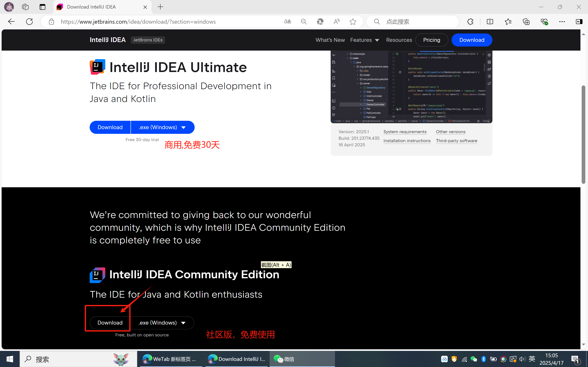Click the Read aloud icon
Viewport: 588px width, 367px height.
(337, 22)
